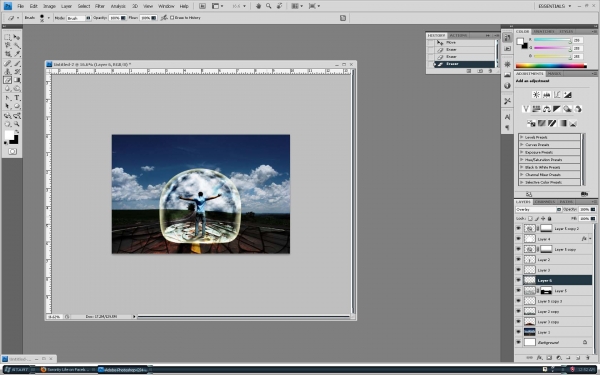Open the layer style fx button in Layers panel footer
This screenshot has height=375, width=600.
coord(539,358)
